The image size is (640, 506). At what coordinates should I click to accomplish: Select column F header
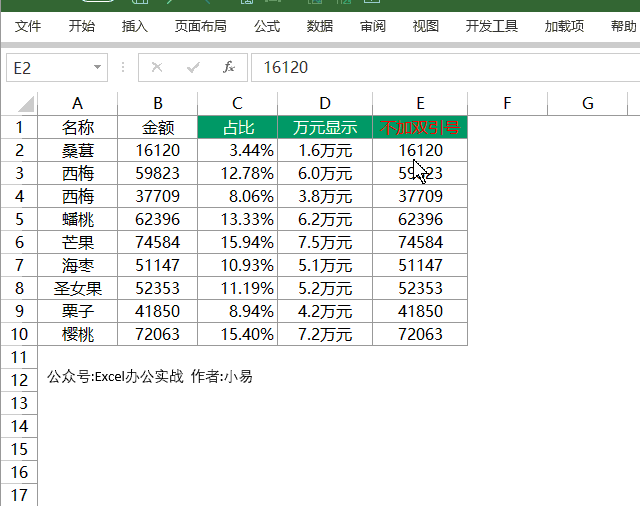coord(507,104)
